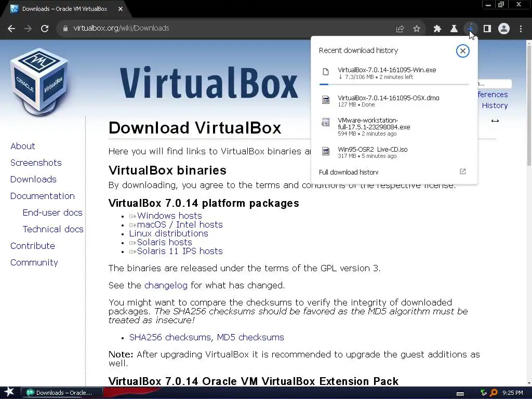
Task: Open VirtualBox-7.0.14-161095-Win.exe download entry
Action: click(x=394, y=73)
